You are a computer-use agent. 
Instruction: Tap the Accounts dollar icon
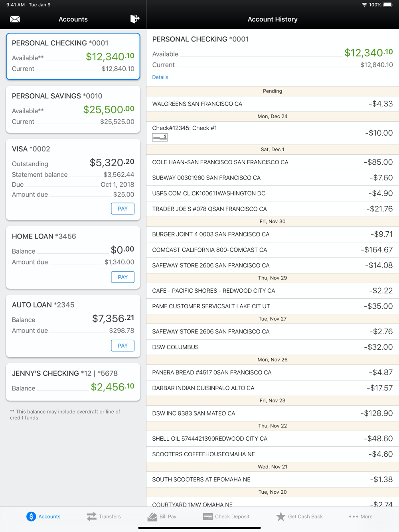point(31,516)
